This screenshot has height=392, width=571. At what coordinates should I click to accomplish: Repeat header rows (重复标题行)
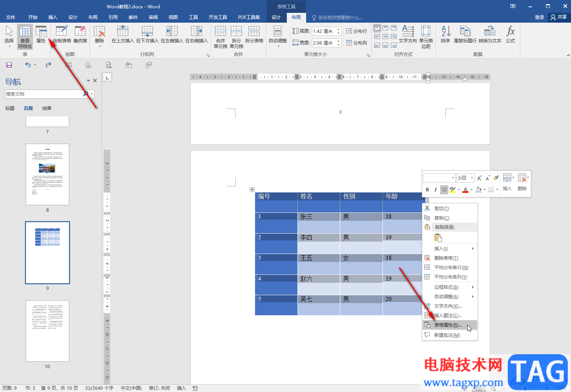(x=465, y=34)
